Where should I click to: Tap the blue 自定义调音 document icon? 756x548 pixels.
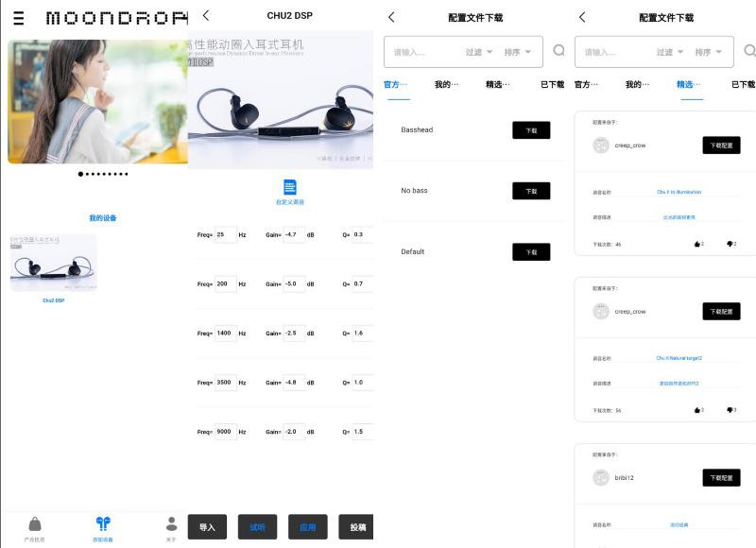[x=290, y=187]
